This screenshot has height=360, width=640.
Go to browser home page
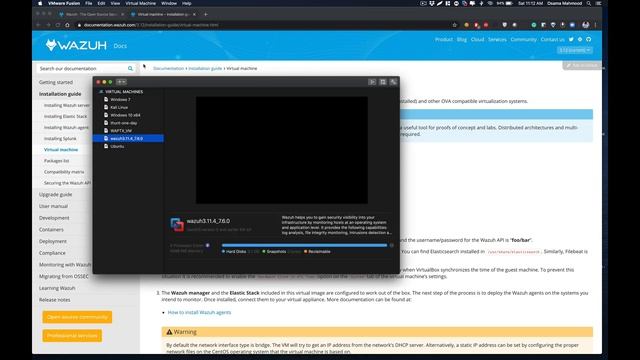coord(67,25)
